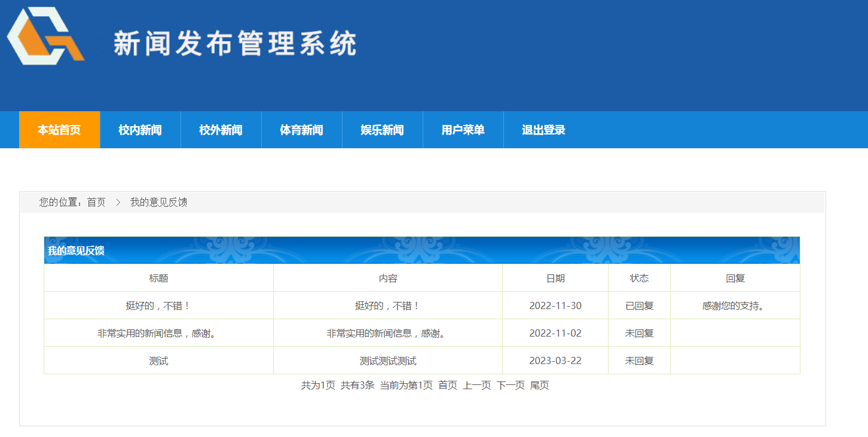Image resolution: width=868 pixels, height=437 pixels.
Task: Click the 共为1页 page count text
Action: 318,385
